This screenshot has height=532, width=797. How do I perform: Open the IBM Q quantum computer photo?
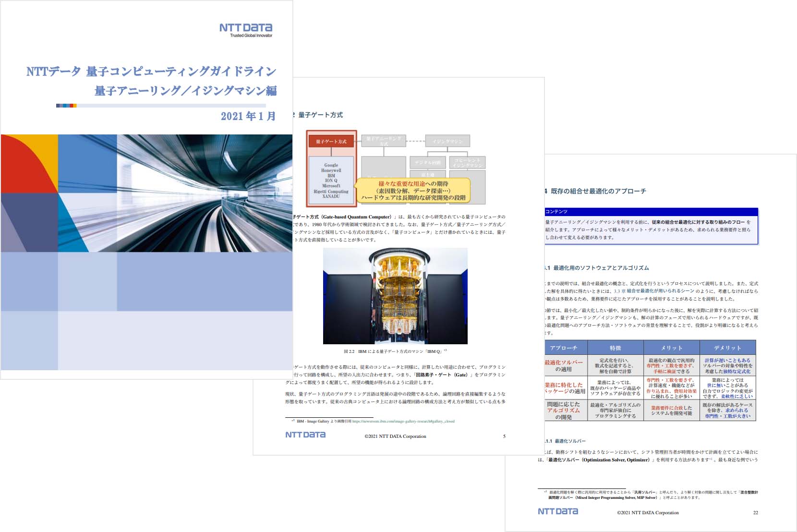(395, 296)
